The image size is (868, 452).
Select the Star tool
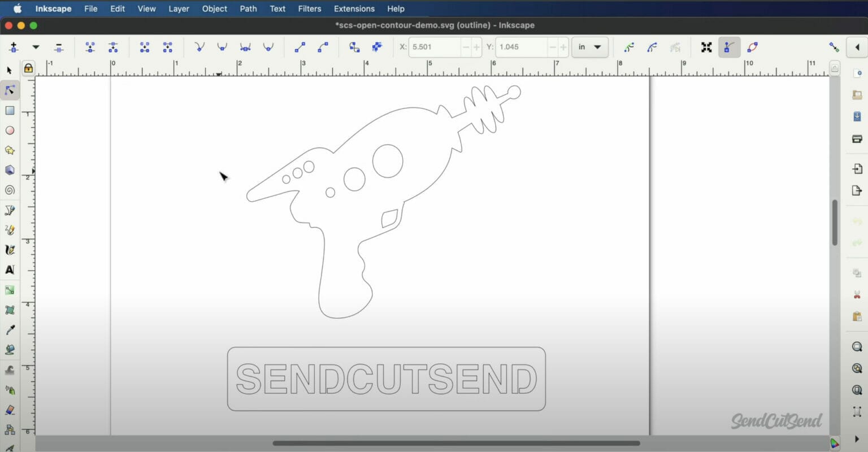tap(9, 150)
